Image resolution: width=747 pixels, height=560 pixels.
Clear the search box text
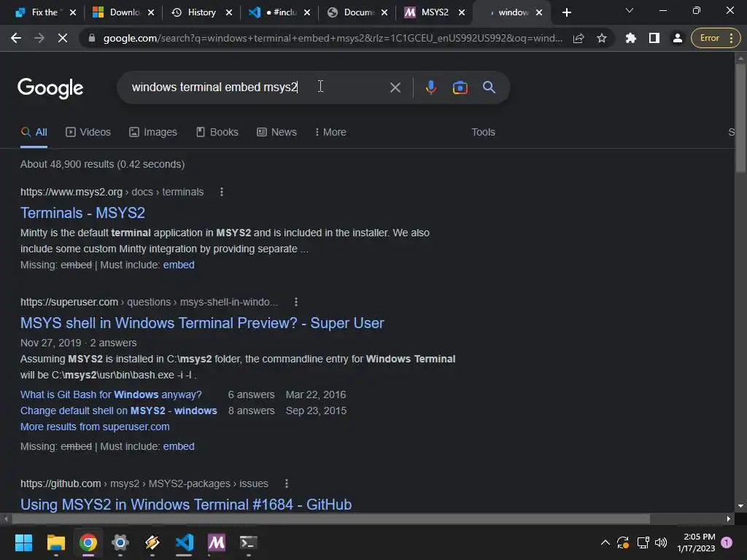[395, 87]
